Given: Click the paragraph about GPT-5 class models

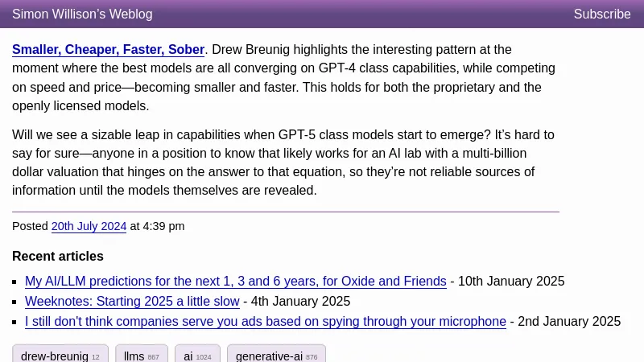Looking at the screenshot, I should click(282, 162).
